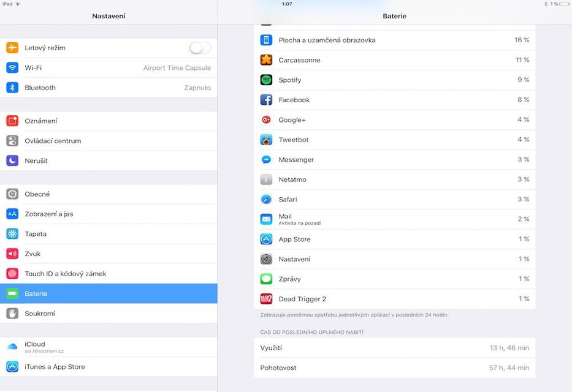The height and width of the screenshot is (392, 572).
Task: Tap the Netatmo app icon
Action: (265, 179)
